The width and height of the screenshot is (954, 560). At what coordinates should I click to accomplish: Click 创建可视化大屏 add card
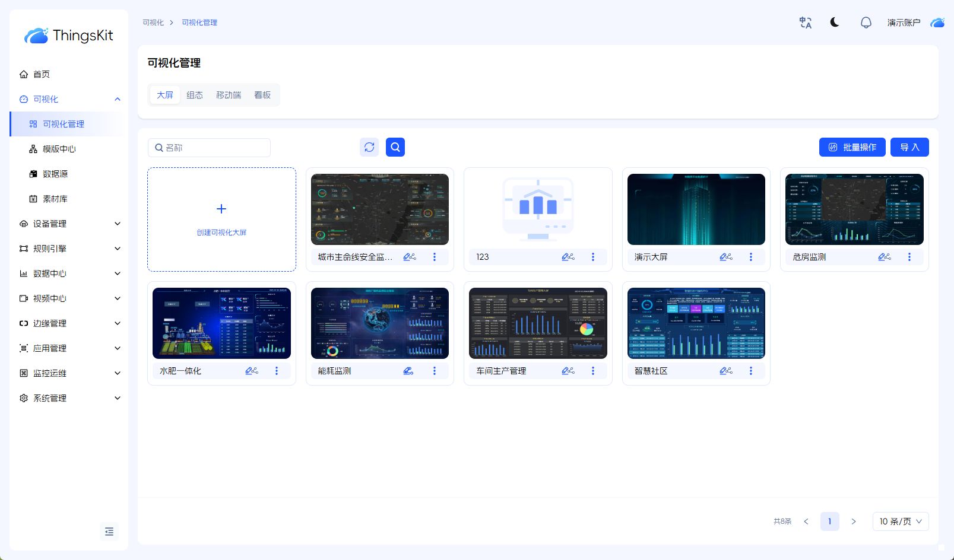[x=221, y=219]
